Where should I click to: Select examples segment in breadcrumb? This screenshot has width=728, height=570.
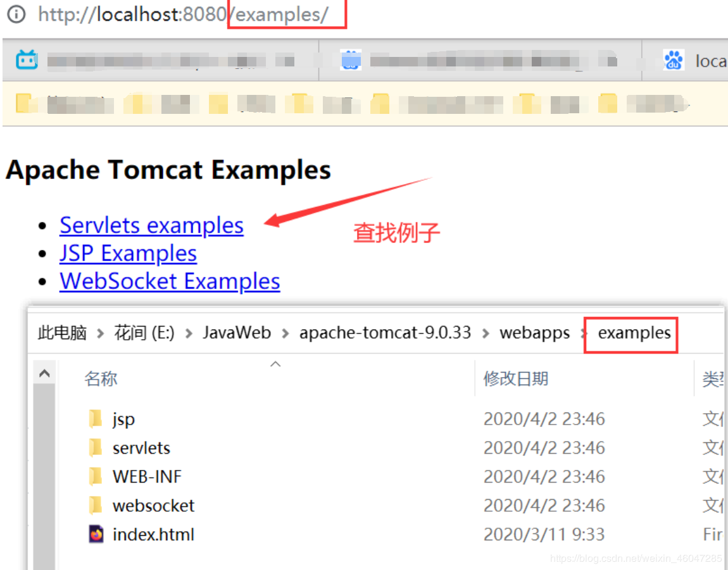[x=634, y=333]
